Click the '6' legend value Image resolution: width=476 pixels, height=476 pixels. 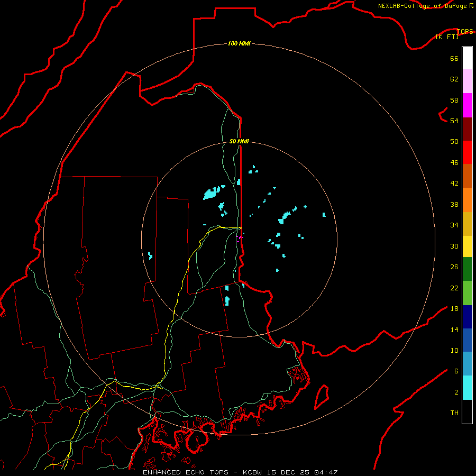tap(456, 371)
